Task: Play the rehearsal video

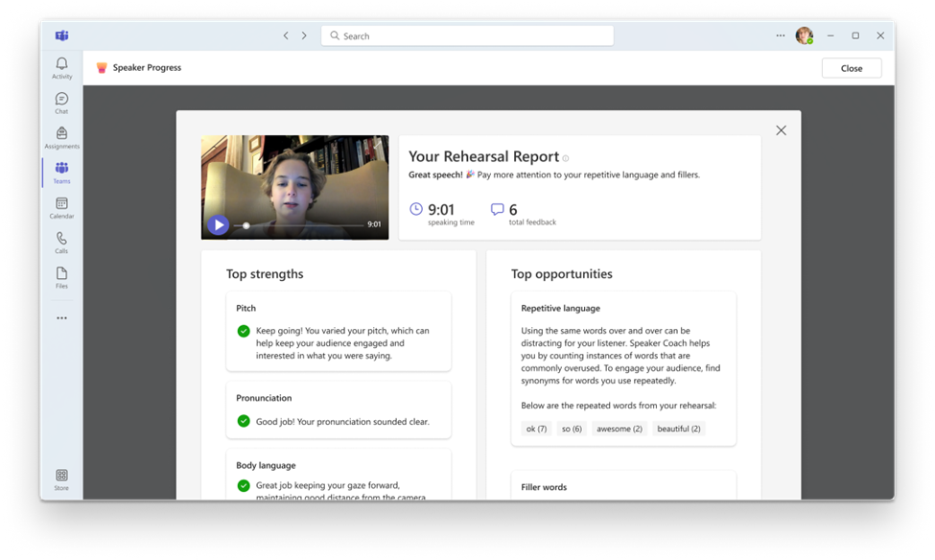Action: [x=219, y=224]
